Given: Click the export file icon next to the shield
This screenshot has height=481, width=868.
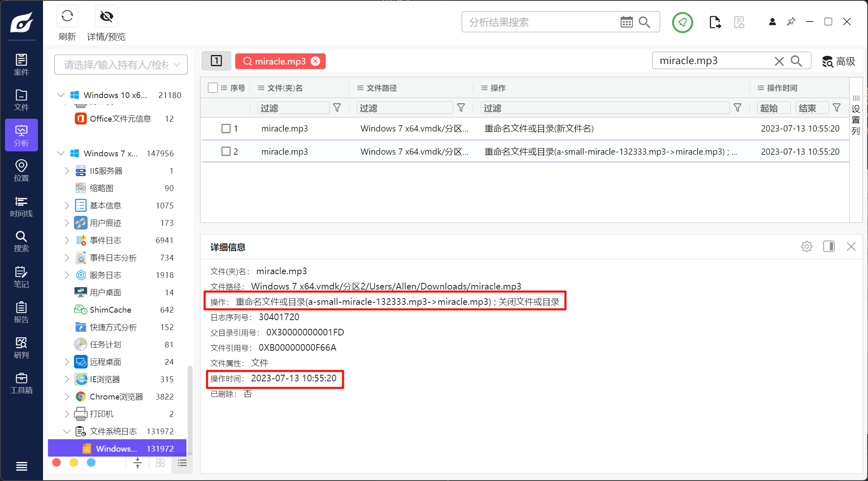Looking at the screenshot, I should tap(715, 22).
